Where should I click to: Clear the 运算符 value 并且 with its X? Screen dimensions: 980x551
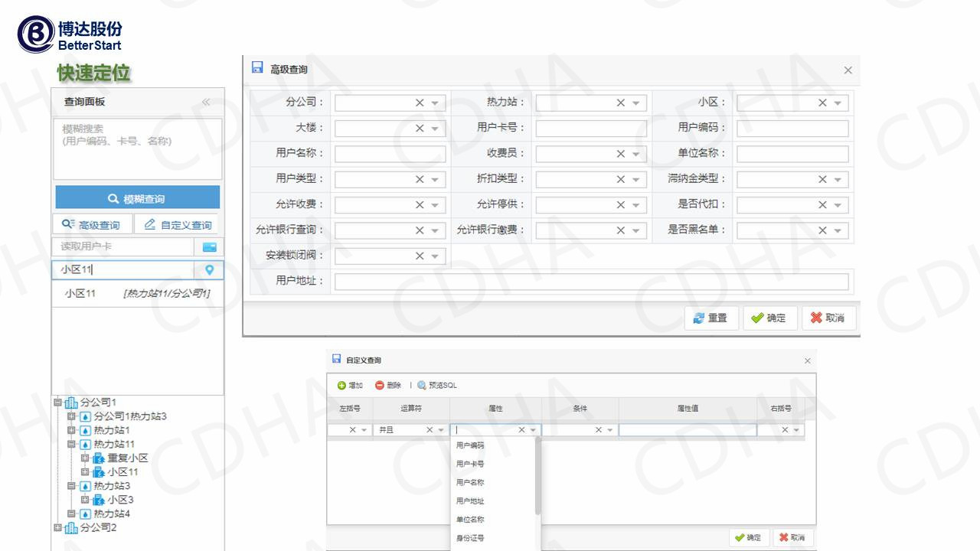click(x=430, y=430)
